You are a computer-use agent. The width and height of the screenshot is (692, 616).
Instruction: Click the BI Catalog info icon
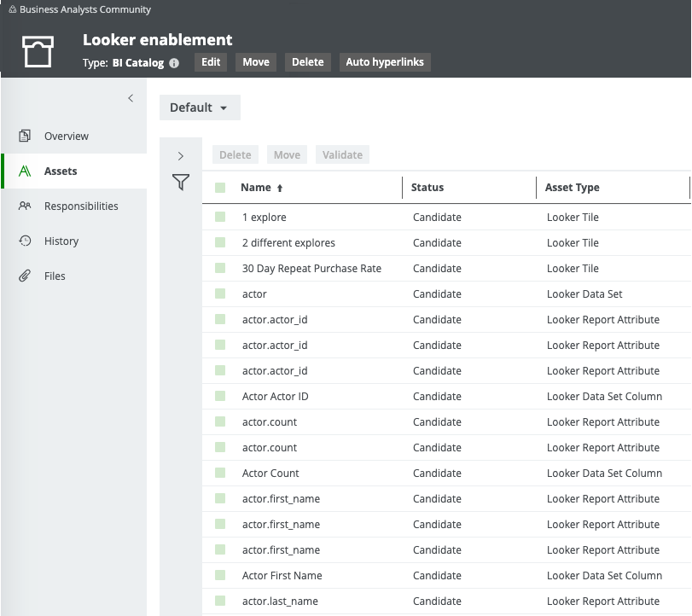click(x=174, y=63)
